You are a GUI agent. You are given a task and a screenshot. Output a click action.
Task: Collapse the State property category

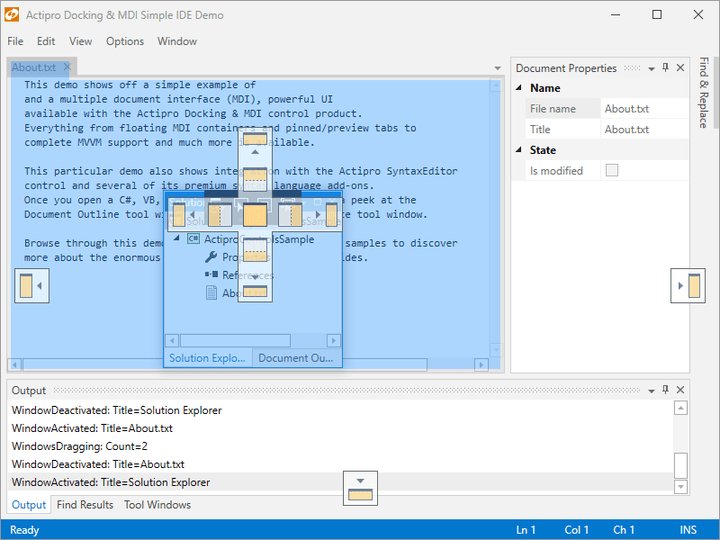(x=520, y=150)
